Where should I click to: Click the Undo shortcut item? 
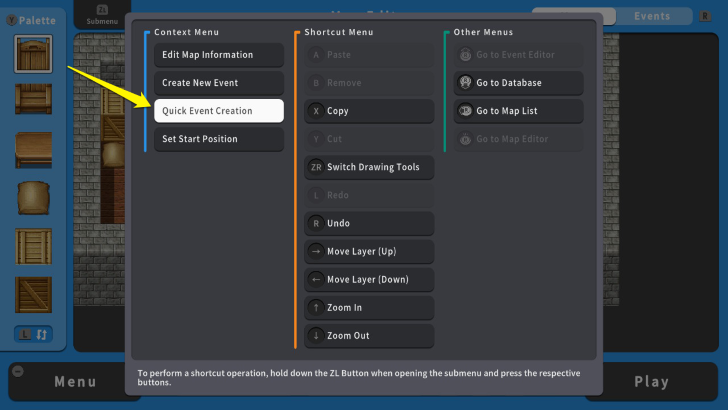pyautogui.click(x=369, y=223)
